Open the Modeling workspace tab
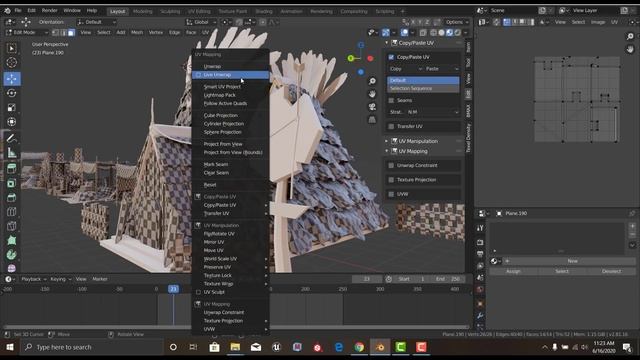This screenshot has width=640, height=360. pos(142,11)
